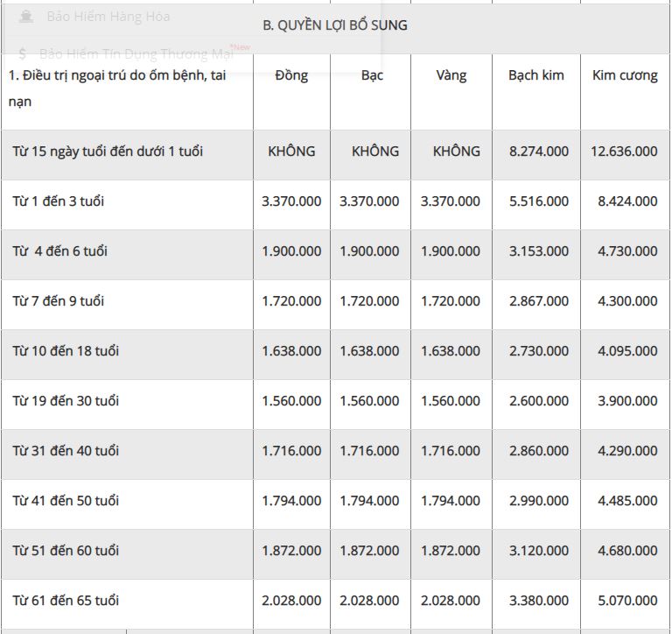Click the Bảo Hiểm Hàng Hóa building icon
The image size is (672, 634).
click(26, 17)
